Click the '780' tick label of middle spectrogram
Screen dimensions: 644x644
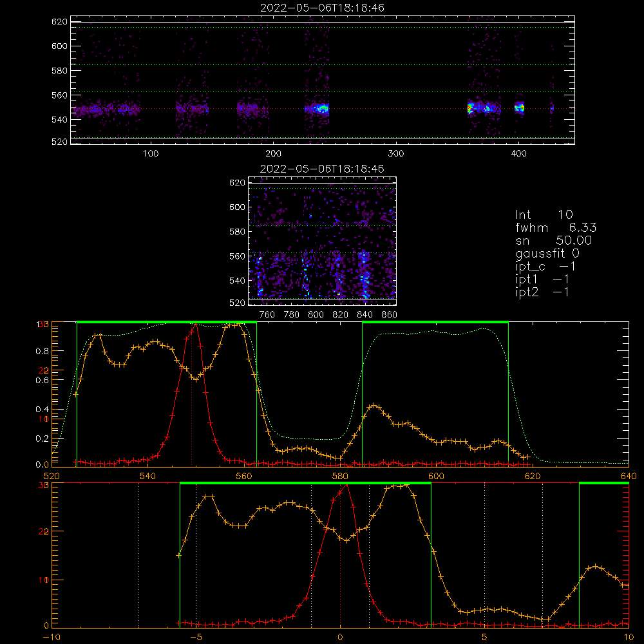(x=292, y=315)
